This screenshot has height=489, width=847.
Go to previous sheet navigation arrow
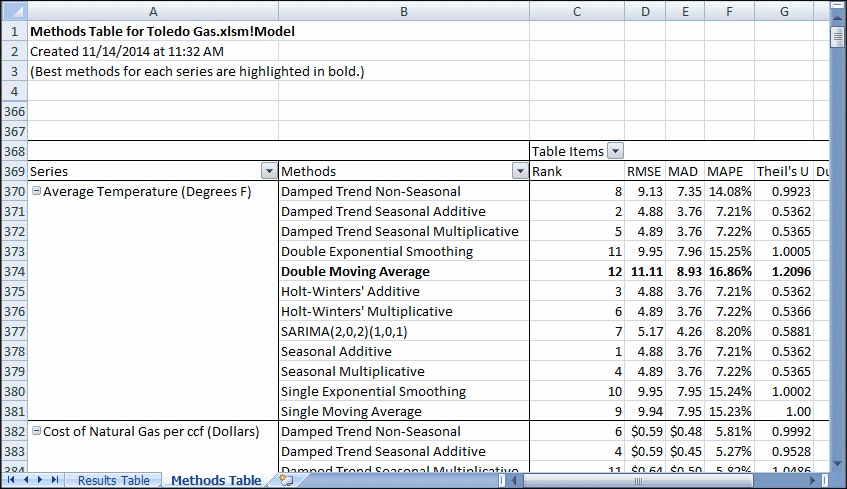pos(25,480)
